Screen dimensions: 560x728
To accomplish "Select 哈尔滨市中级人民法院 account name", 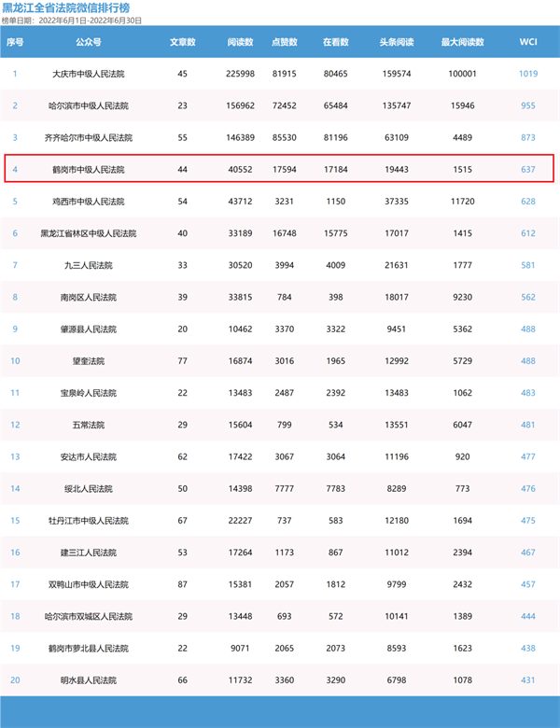I will 89,105.
